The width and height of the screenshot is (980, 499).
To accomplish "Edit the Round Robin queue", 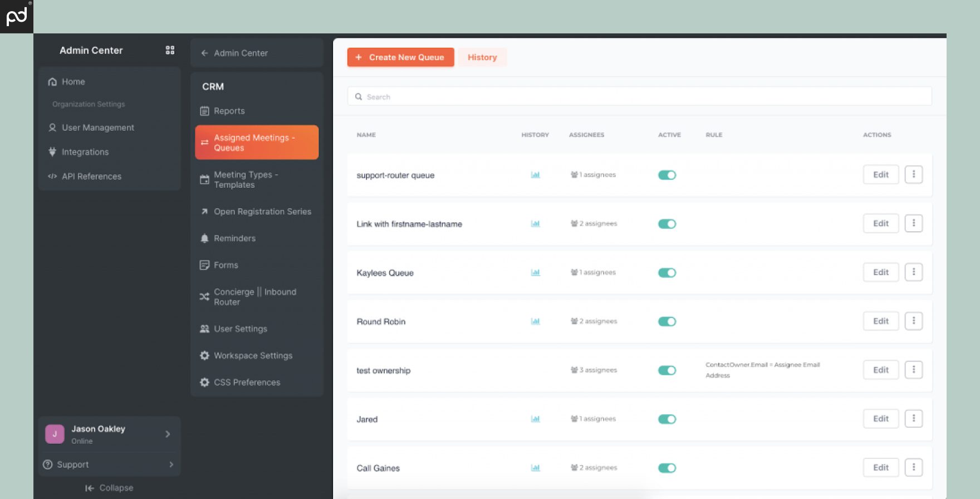I will pyautogui.click(x=880, y=321).
